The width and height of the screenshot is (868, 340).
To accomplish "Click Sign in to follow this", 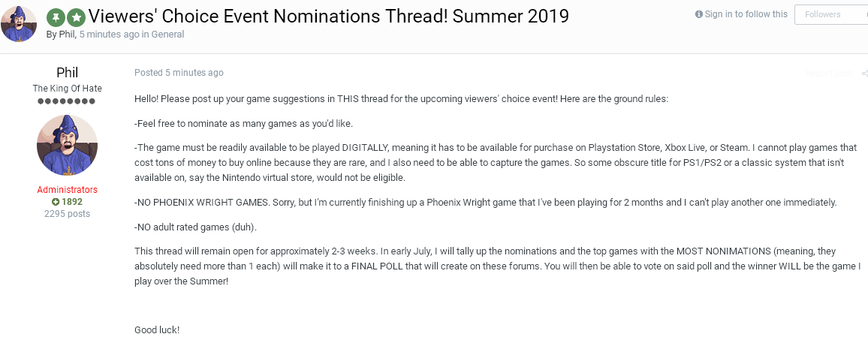I will coord(746,14).
